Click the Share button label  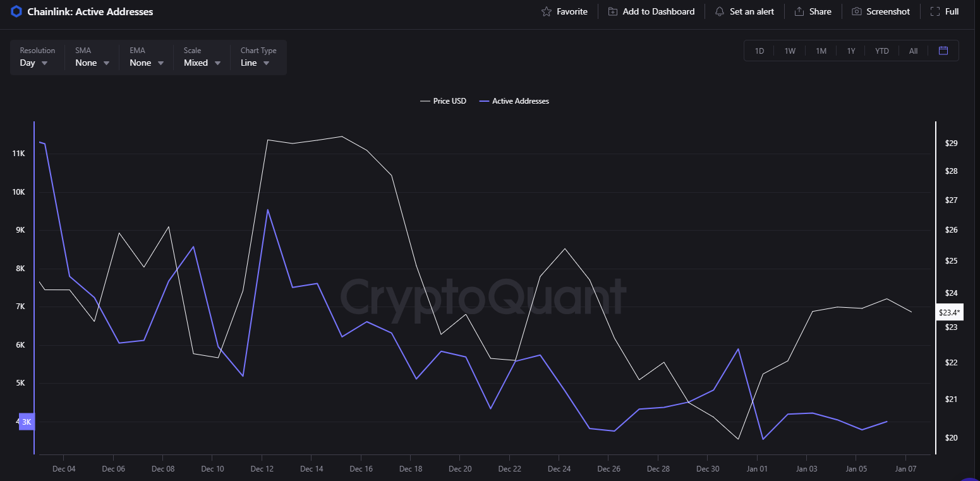click(x=820, y=11)
